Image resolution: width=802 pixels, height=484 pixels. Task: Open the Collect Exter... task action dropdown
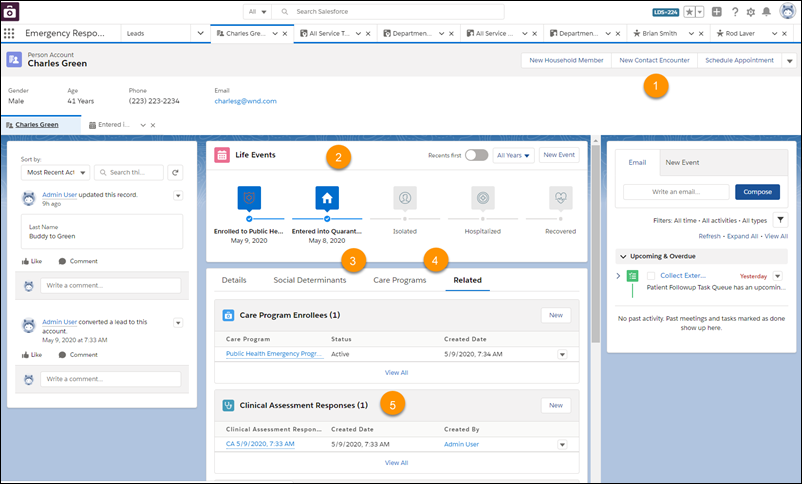(x=777, y=276)
